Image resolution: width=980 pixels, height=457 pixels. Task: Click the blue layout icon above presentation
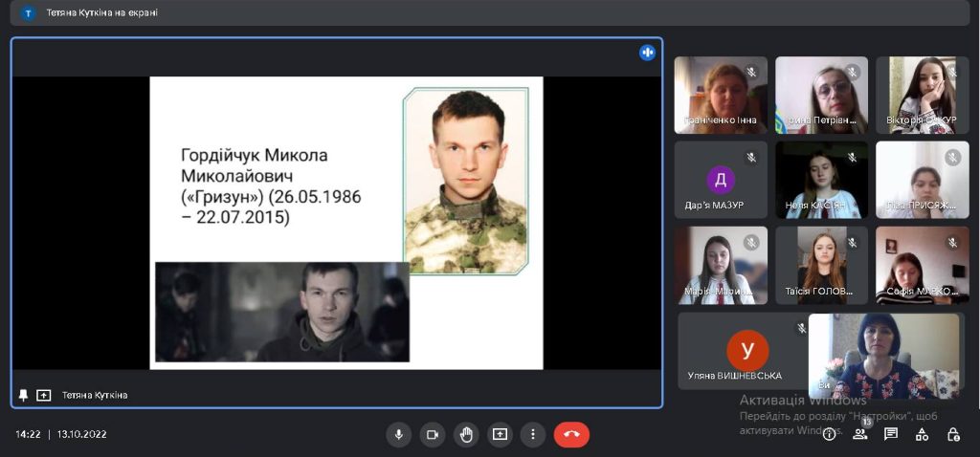tap(647, 53)
